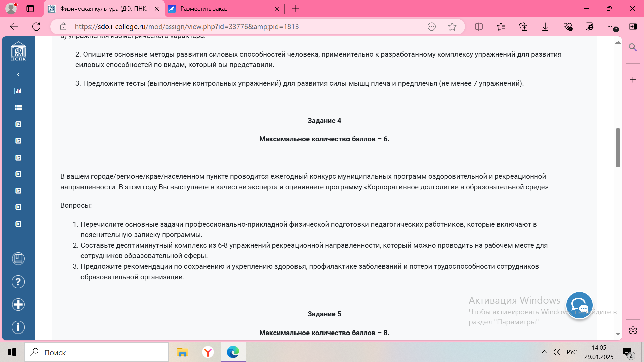Open the information icon in the sidebar
This screenshot has width=644, height=362.
click(18, 327)
